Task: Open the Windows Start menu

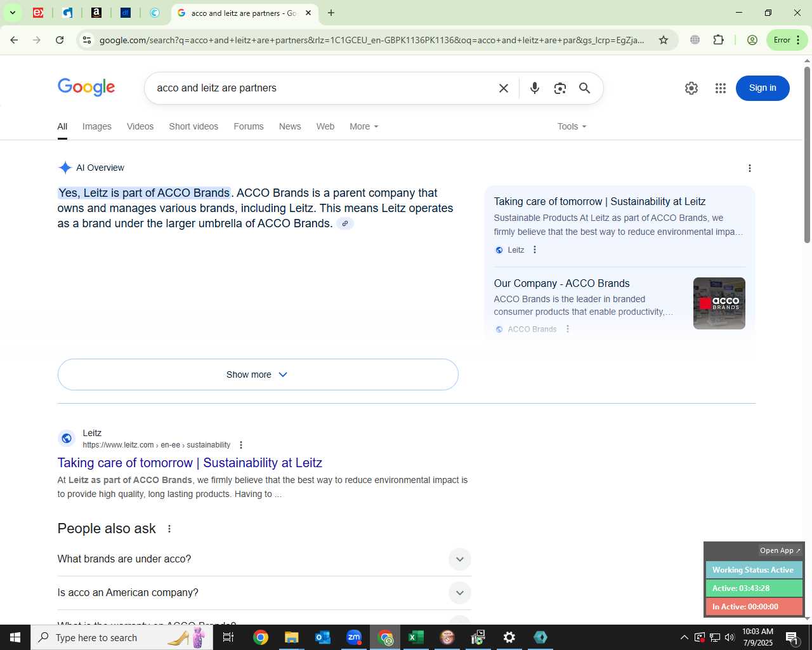Action: (15, 637)
